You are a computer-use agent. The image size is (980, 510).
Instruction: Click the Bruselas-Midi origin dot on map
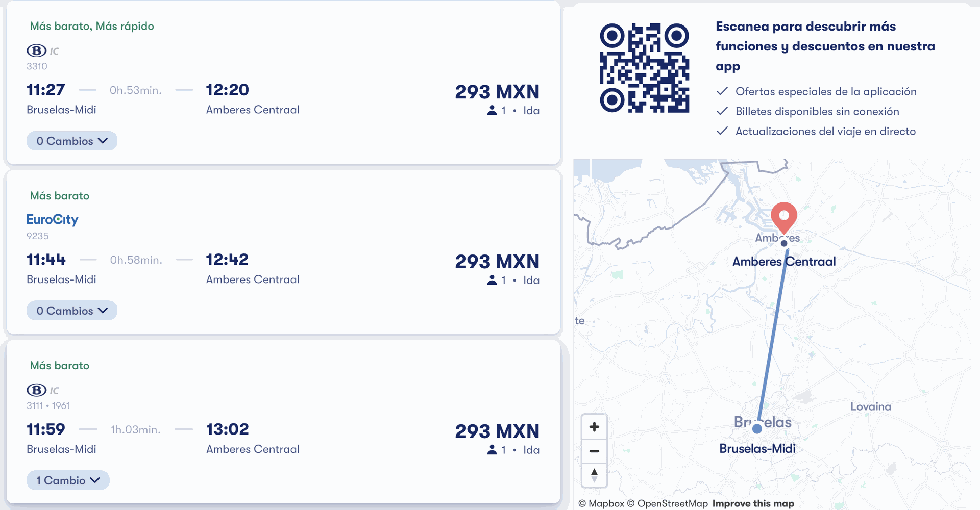(757, 429)
